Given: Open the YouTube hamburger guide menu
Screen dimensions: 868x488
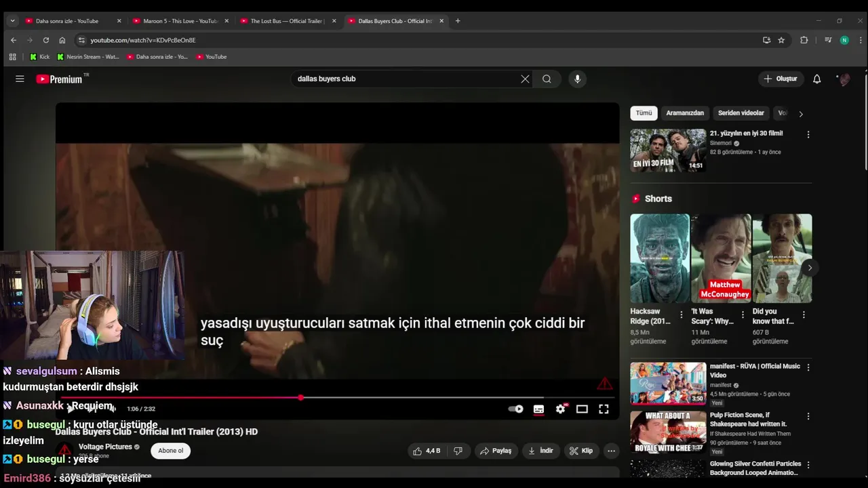Looking at the screenshot, I should (20, 79).
